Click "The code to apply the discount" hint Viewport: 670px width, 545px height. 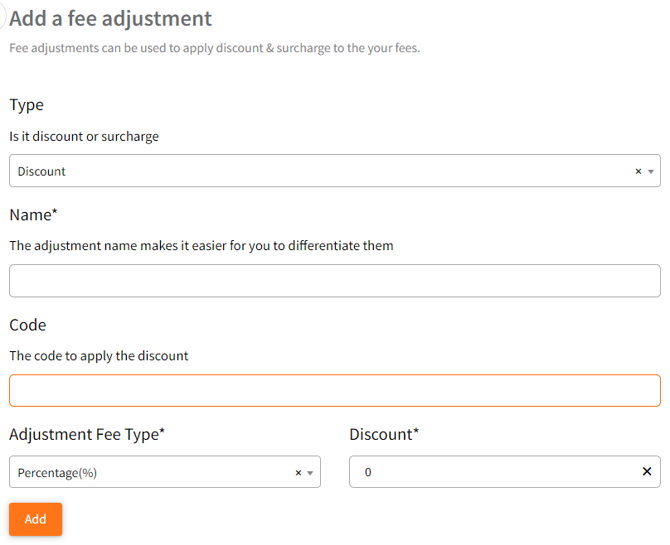pos(99,355)
